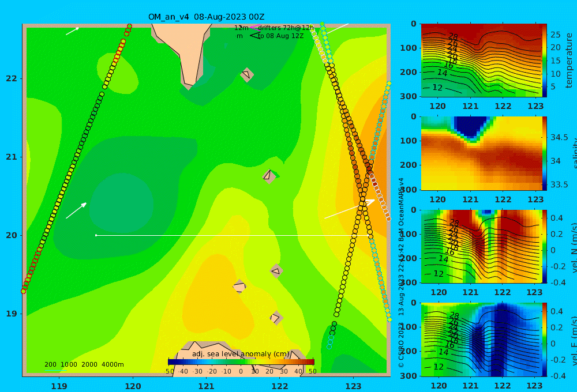
Task: Click latitude label 21 on main map
Action: [x=12, y=157]
